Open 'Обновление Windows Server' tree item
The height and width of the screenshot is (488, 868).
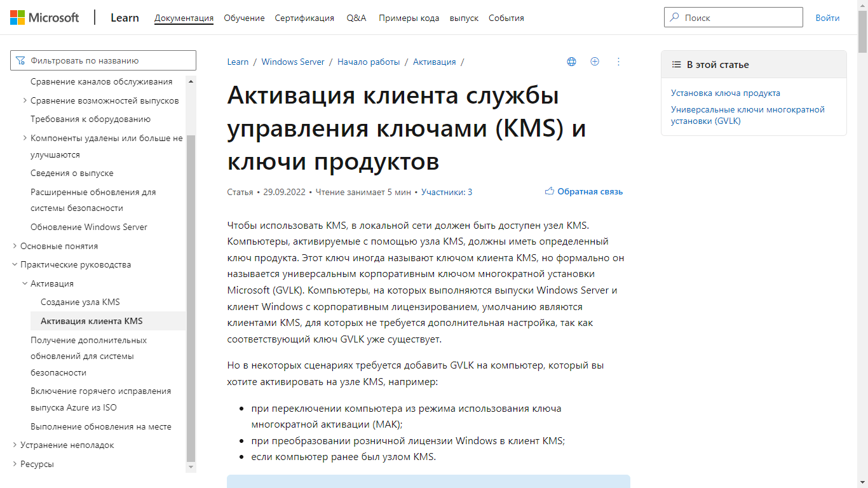[89, 227]
